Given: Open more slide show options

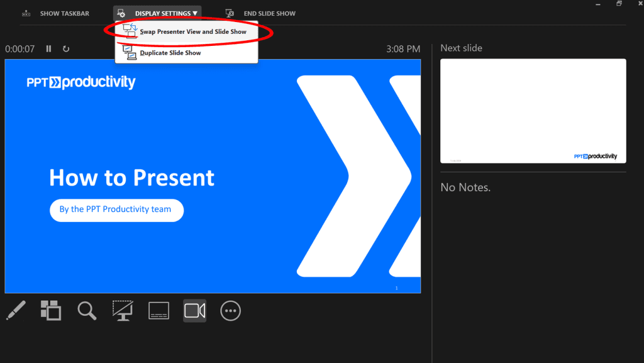Looking at the screenshot, I should (x=230, y=310).
